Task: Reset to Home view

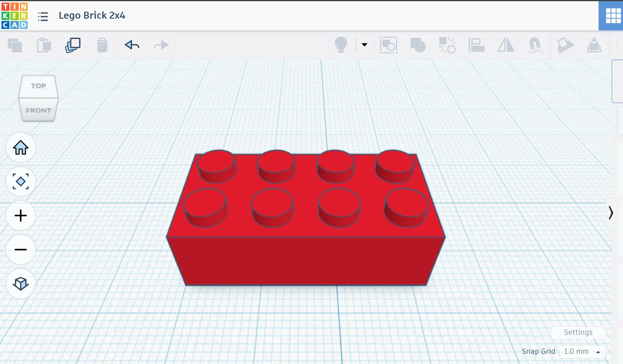Action: (x=21, y=147)
